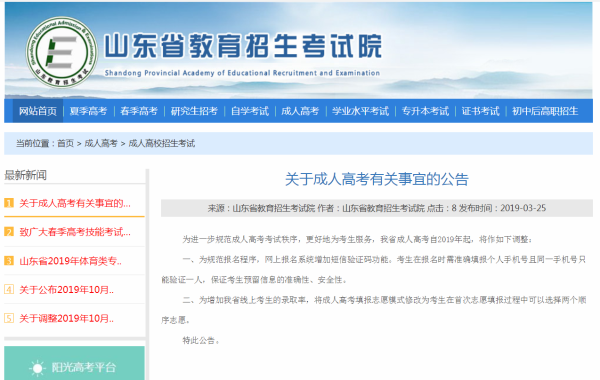This screenshot has height=380, width=600.
Task: Open news link 山东省2019年体育类专
Action: [71, 261]
